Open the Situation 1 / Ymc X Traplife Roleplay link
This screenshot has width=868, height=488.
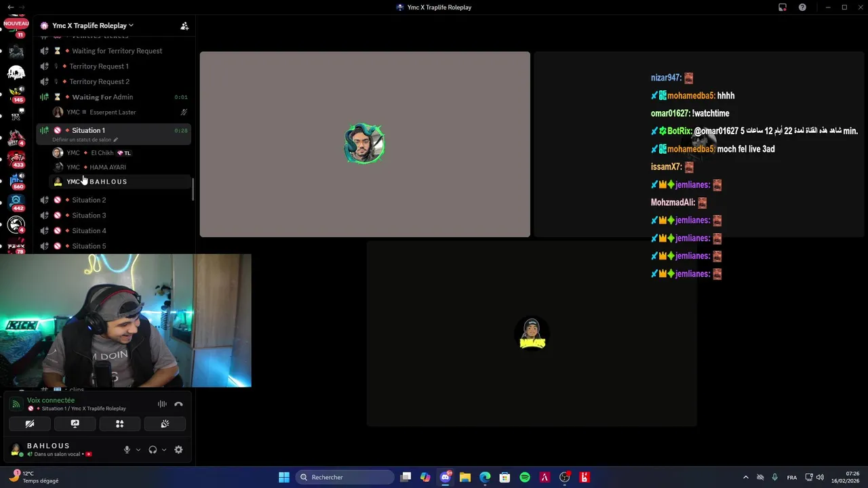[83, 409]
